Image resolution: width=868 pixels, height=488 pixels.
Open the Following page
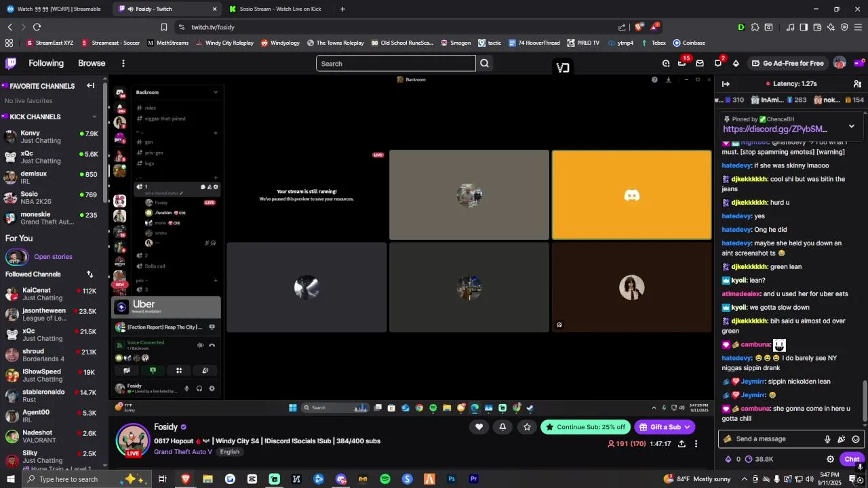46,63
